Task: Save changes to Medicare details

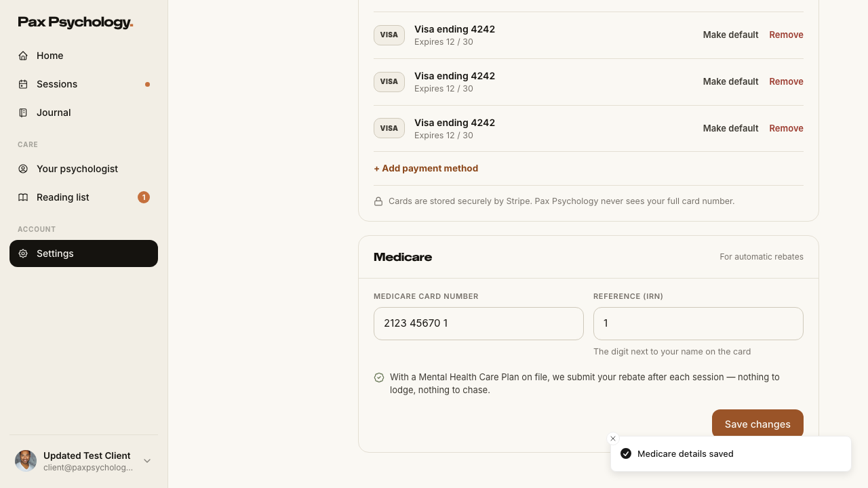Action: [757, 424]
